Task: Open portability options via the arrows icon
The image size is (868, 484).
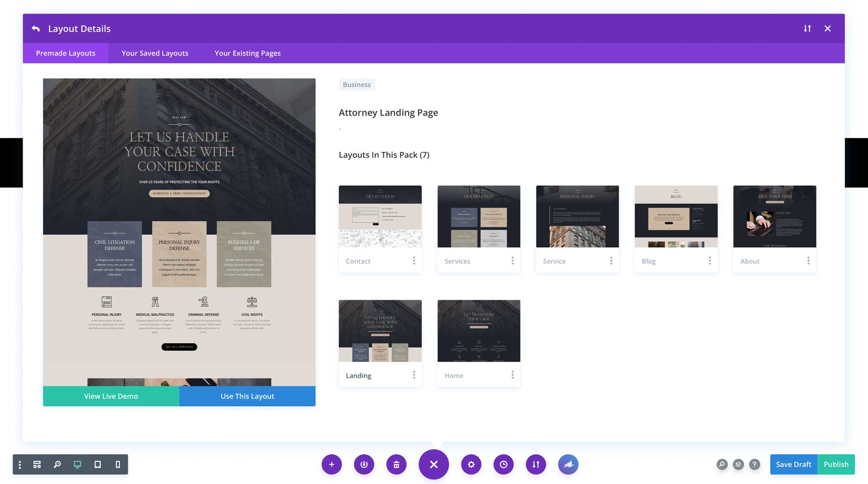Action: coord(536,464)
